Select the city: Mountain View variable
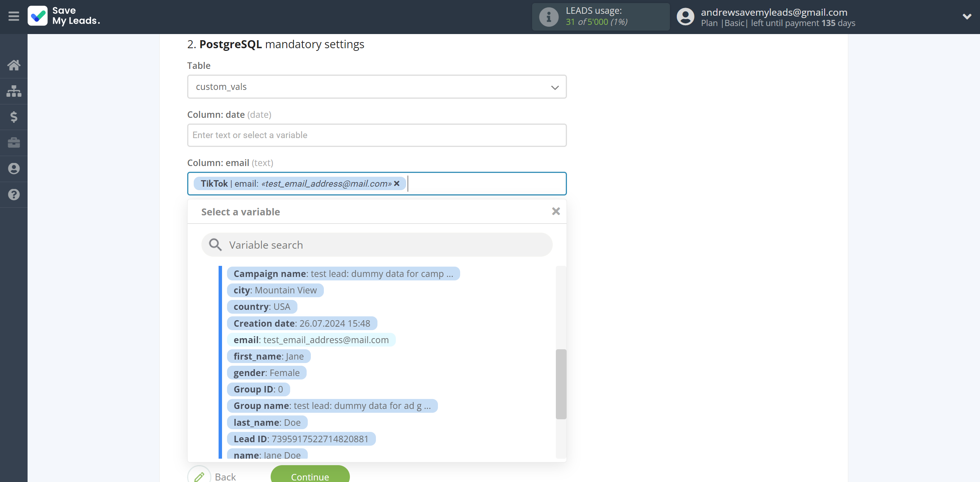 click(275, 290)
